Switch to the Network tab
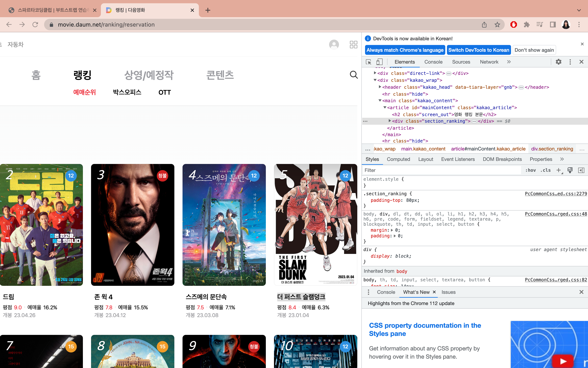The width and height of the screenshot is (588, 368). click(x=489, y=62)
